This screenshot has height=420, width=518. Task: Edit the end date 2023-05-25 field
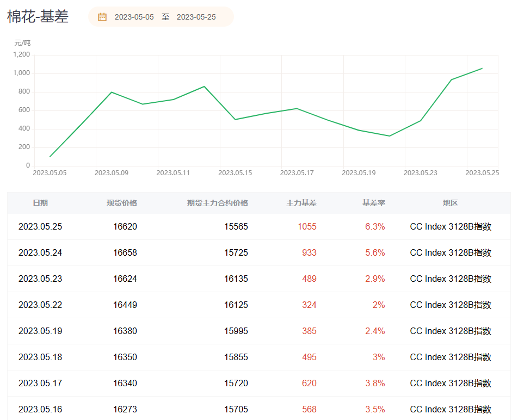click(x=196, y=17)
